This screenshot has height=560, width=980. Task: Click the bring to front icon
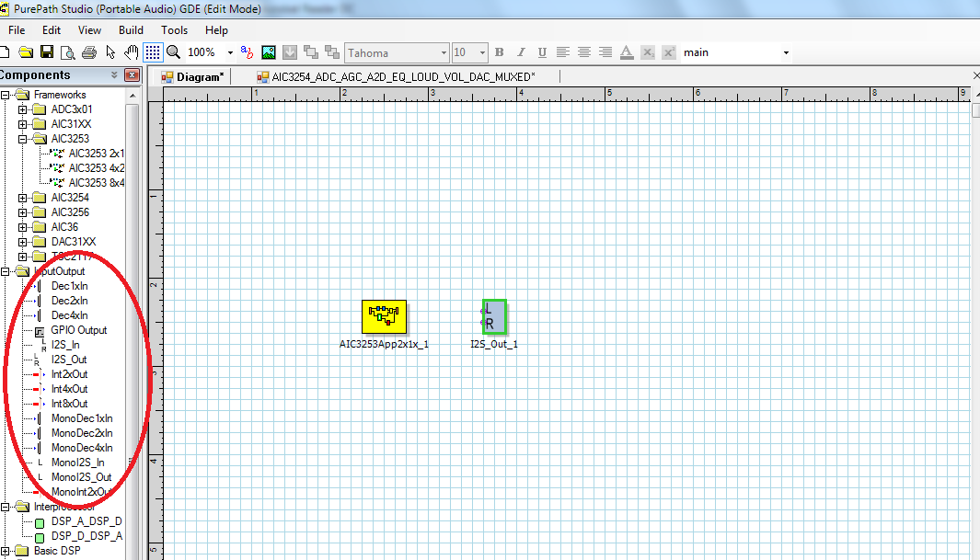(x=311, y=52)
